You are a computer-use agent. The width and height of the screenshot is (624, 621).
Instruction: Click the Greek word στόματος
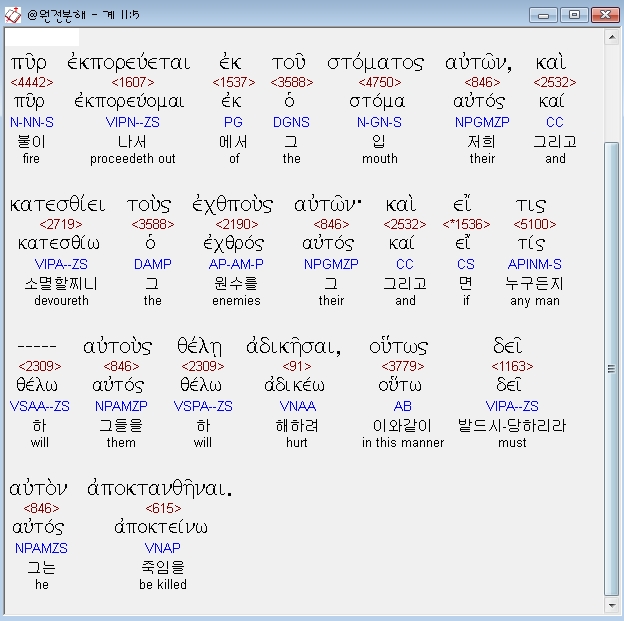[376, 63]
